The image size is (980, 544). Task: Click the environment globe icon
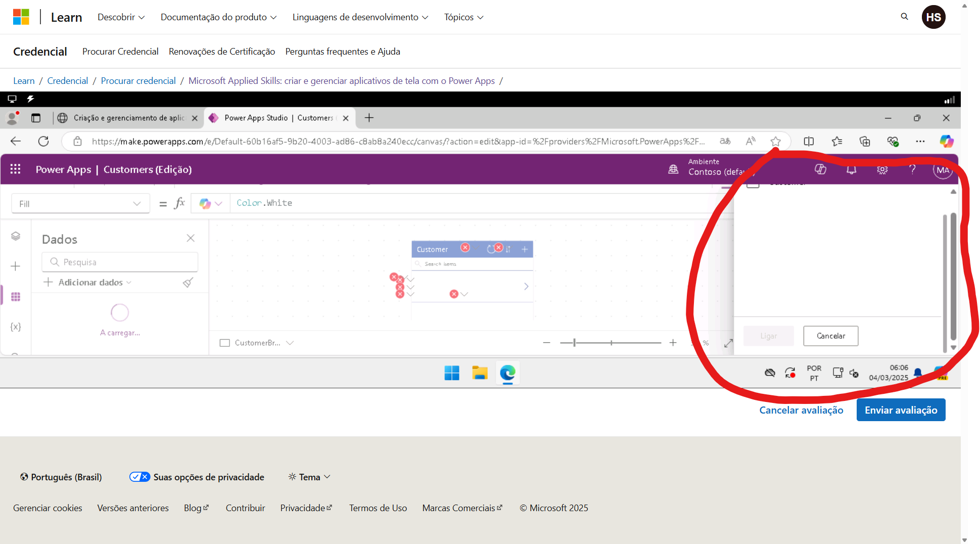click(673, 169)
